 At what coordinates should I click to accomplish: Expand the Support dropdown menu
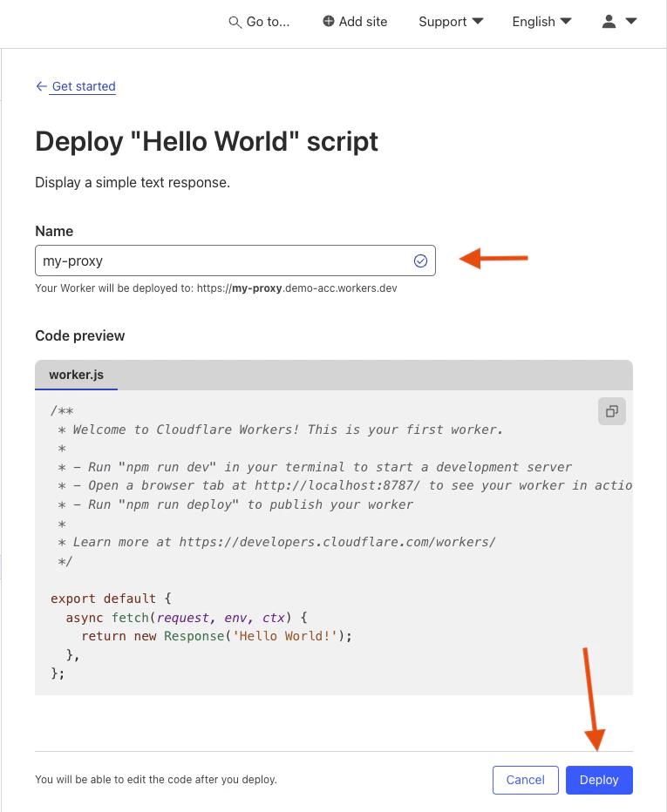point(451,22)
